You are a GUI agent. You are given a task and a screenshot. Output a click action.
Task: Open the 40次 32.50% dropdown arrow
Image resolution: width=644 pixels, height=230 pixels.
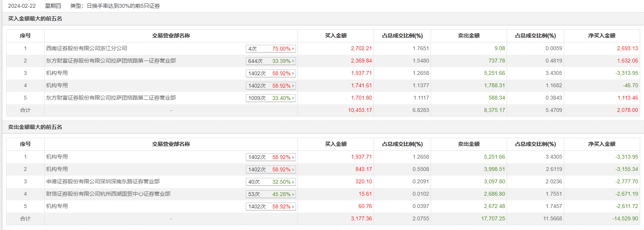coord(293,182)
